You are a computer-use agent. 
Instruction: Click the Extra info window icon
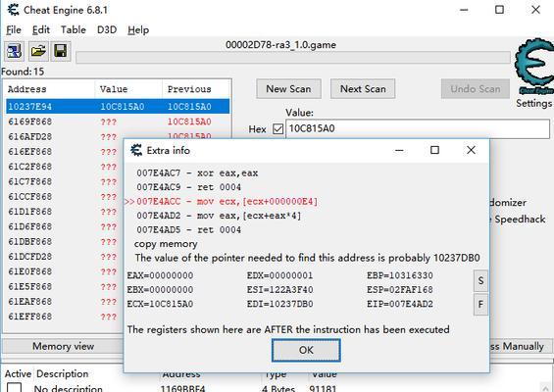[x=136, y=150]
